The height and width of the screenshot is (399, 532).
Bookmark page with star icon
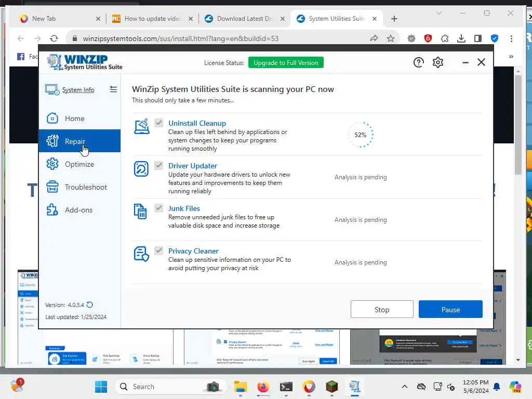pyautogui.click(x=391, y=38)
